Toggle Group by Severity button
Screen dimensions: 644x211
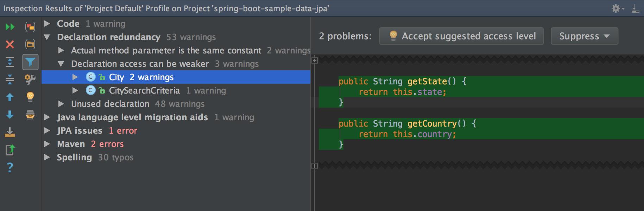[x=30, y=27]
